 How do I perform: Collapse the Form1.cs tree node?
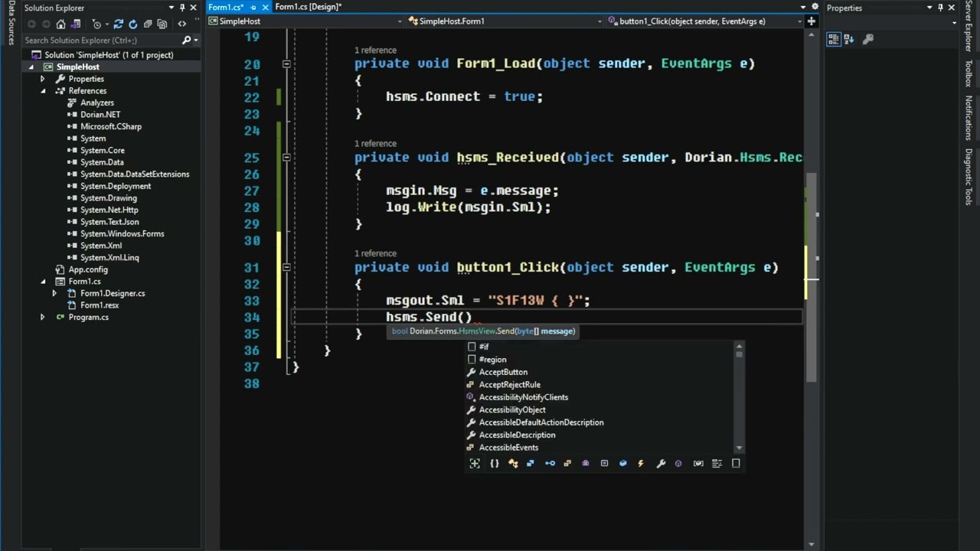(43, 282)
